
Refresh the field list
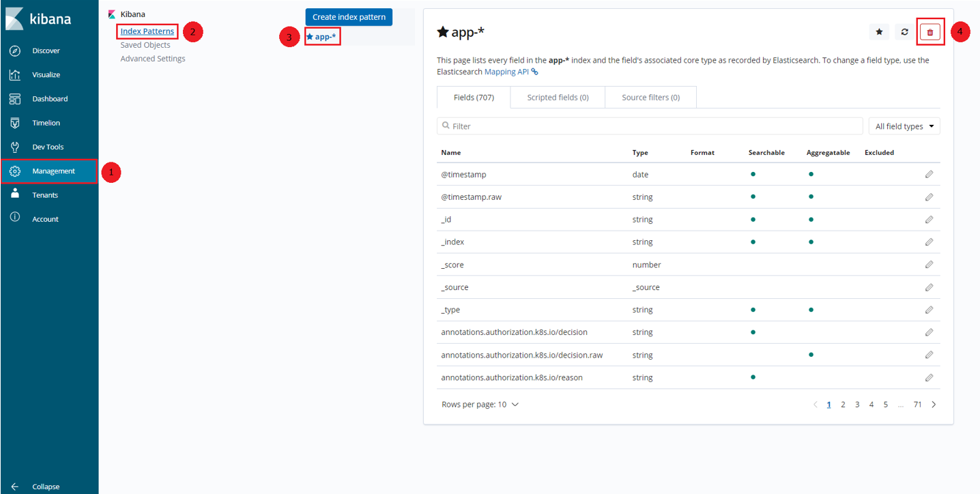click(x=904, y=31)
